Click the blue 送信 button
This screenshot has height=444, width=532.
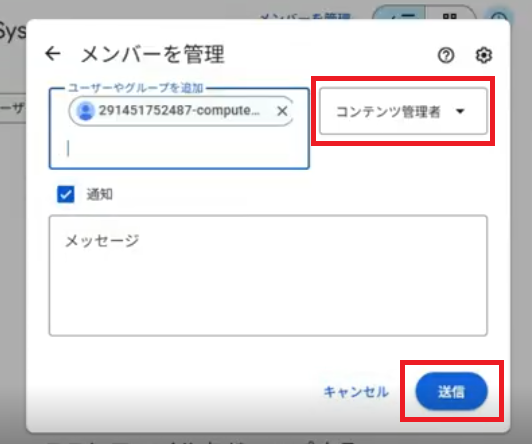(x=452, y=391)
